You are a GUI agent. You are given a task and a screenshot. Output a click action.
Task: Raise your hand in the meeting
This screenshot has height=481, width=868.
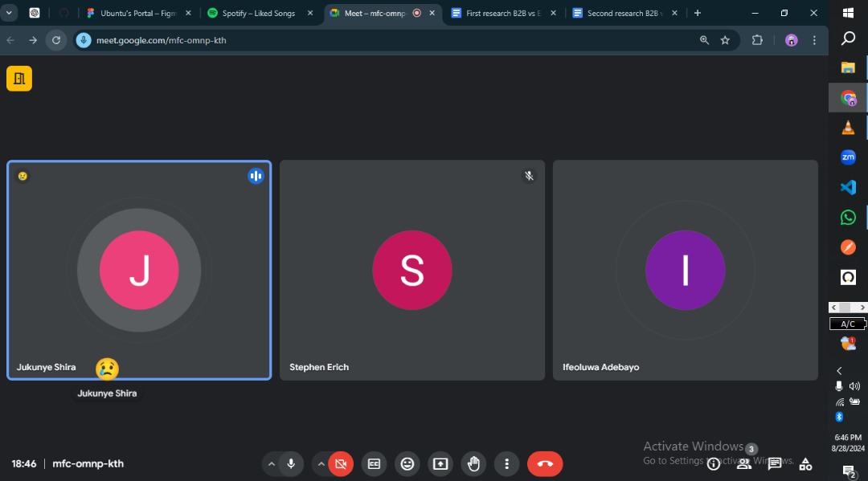473,463
